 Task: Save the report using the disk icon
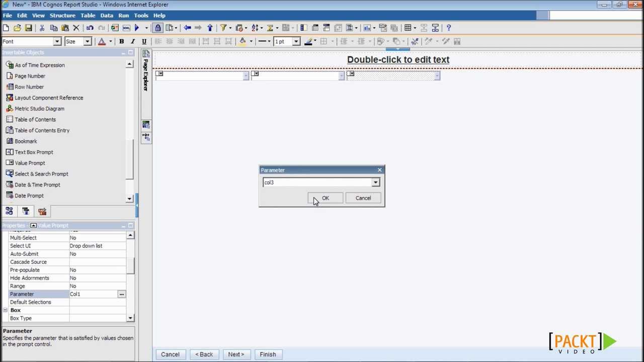point(29,28)
